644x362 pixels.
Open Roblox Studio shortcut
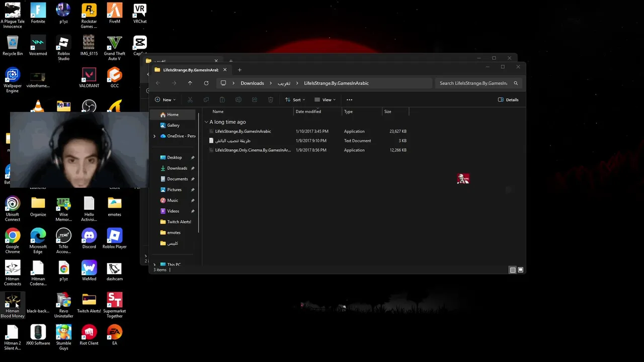point(63,48)
